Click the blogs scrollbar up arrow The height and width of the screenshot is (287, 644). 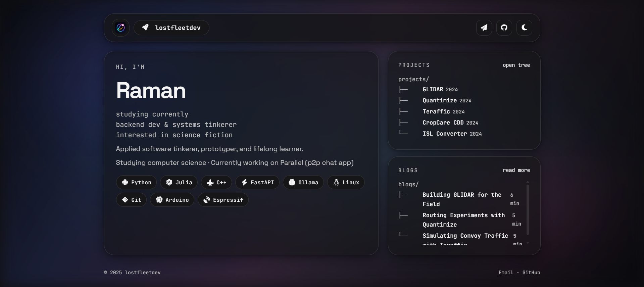click(528, 182)
